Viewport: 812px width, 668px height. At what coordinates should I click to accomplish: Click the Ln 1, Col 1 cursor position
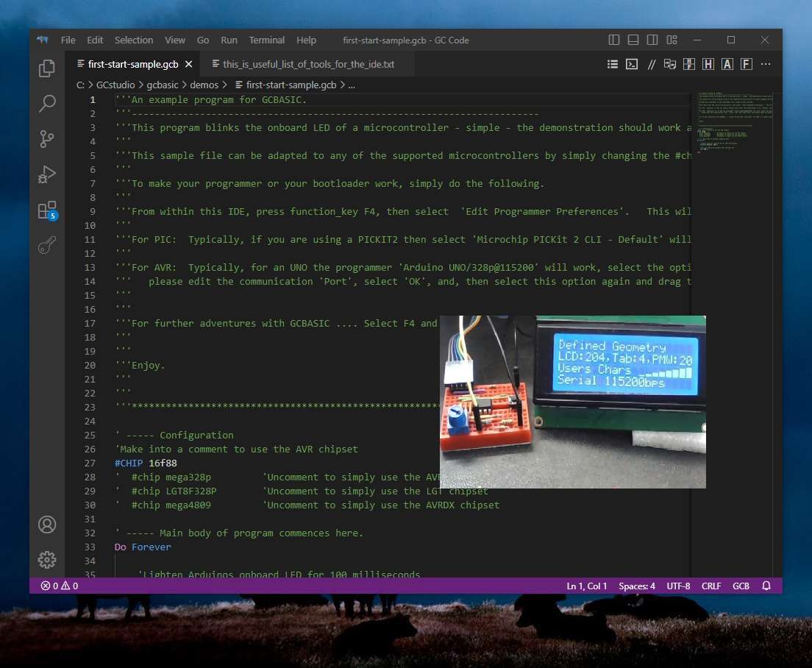[x=587, y=586]
